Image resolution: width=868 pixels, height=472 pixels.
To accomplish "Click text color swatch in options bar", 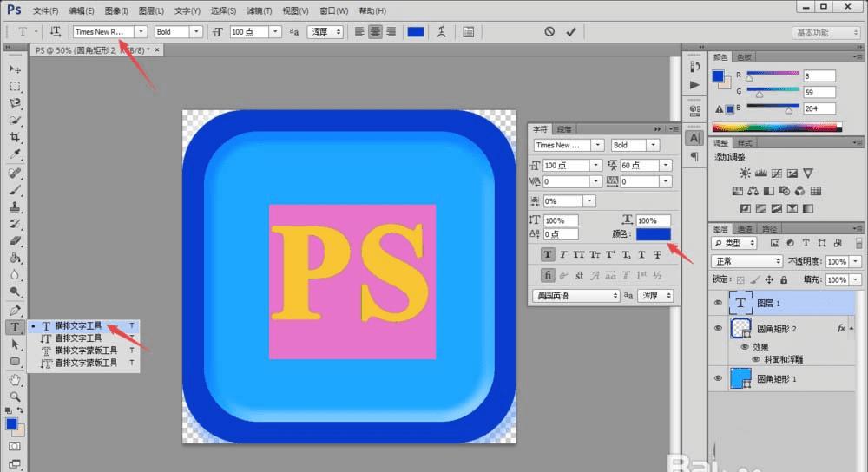I will pos(416,31).
